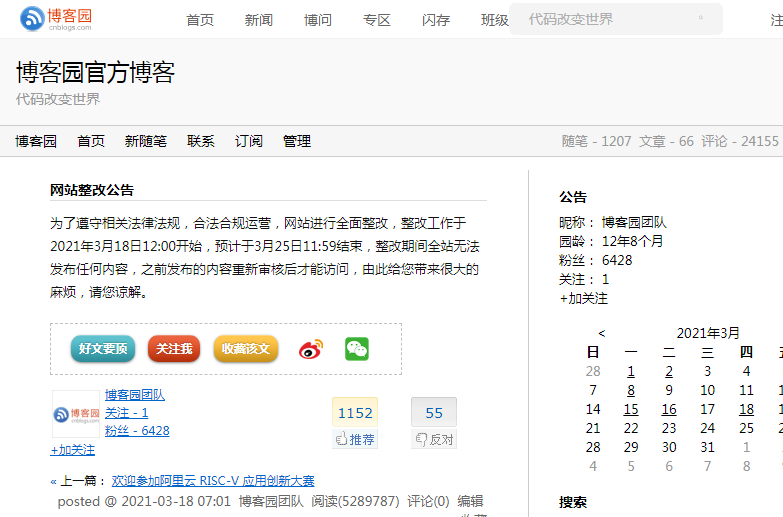Screen dimensions: 783x517
Task: Click the search magnifier icon
Action: (x=701, y=17)
